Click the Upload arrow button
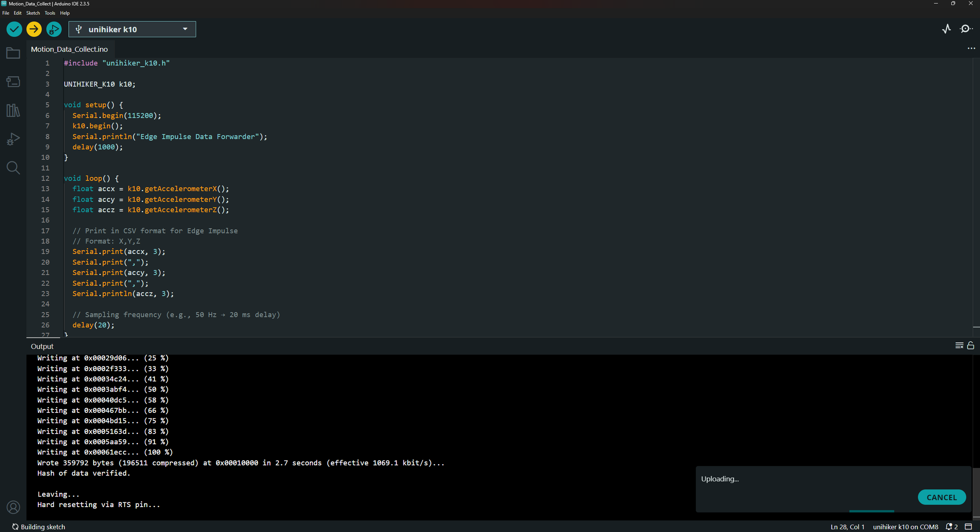Screen dimensions: 980x532 tap(34, 29)
